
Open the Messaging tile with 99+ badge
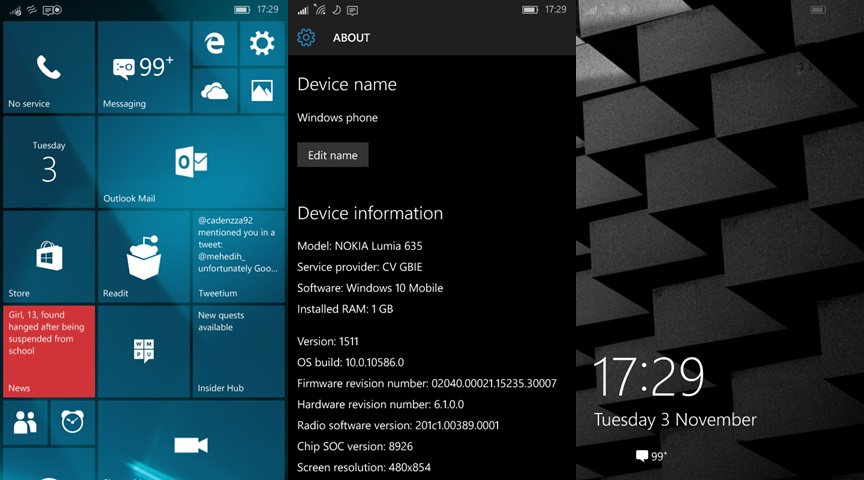144,68
